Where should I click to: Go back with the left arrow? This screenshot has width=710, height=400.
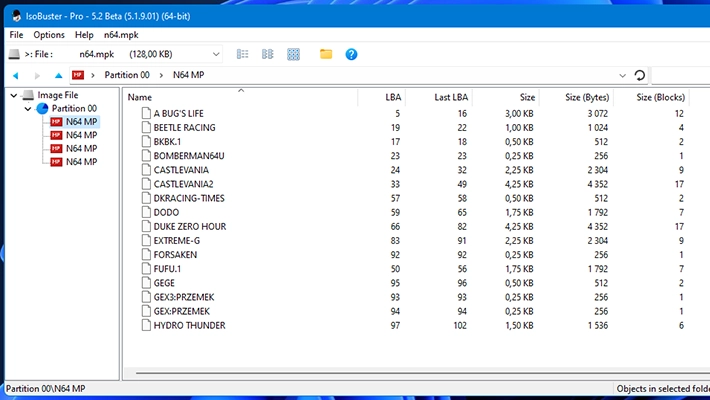point(16,75)
